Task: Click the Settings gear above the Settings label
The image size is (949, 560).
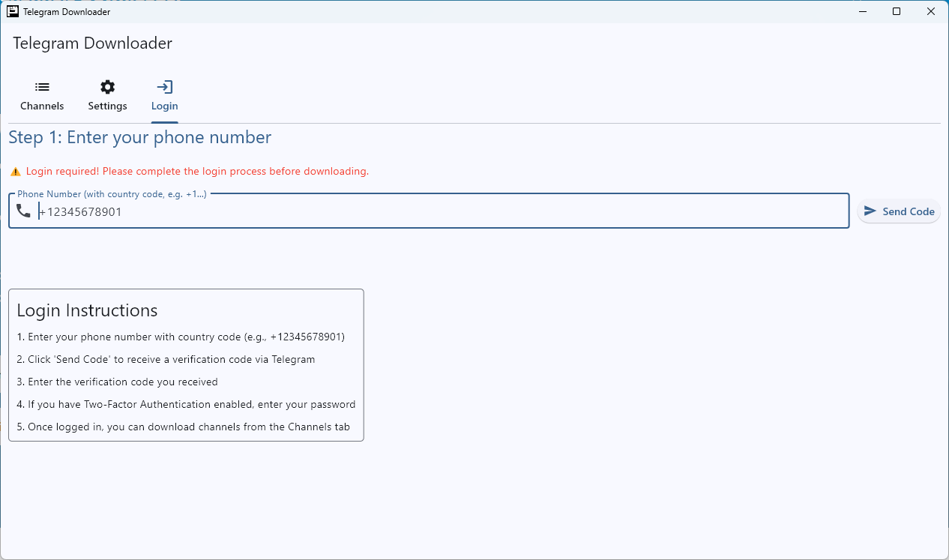Action: click(x=107, y=87)
